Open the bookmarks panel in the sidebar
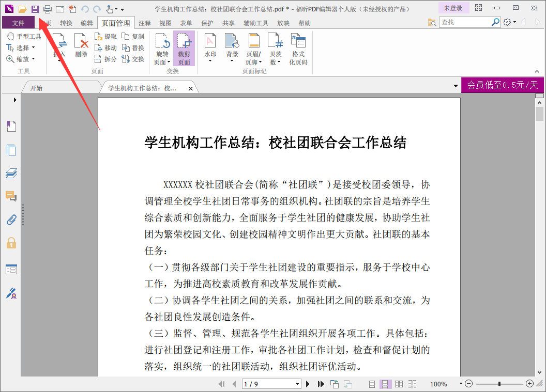 coord(11,126)
